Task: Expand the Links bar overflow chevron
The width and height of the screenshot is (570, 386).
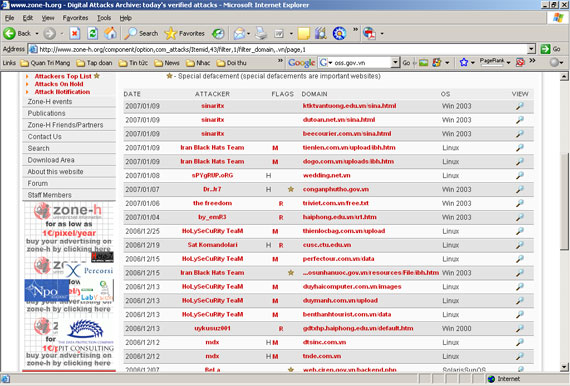Action: pos(280,61)
